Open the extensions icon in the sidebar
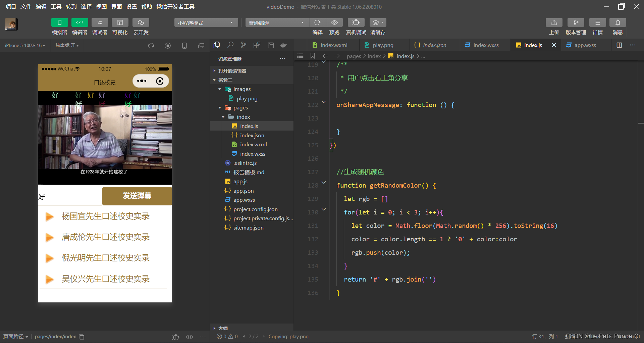Image resolution: width=644 pixels, height=343 pixels. pyautogui.click(x=257, y=45)
